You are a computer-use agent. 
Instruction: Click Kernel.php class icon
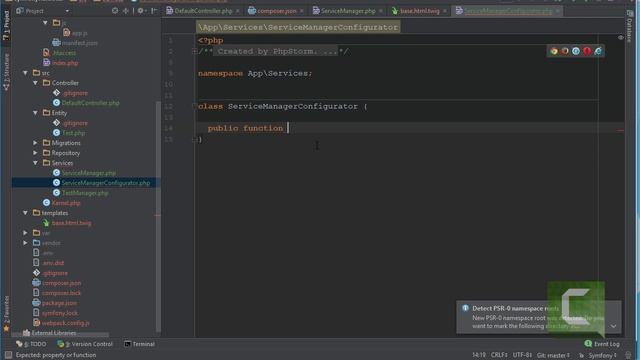(46, 203)
